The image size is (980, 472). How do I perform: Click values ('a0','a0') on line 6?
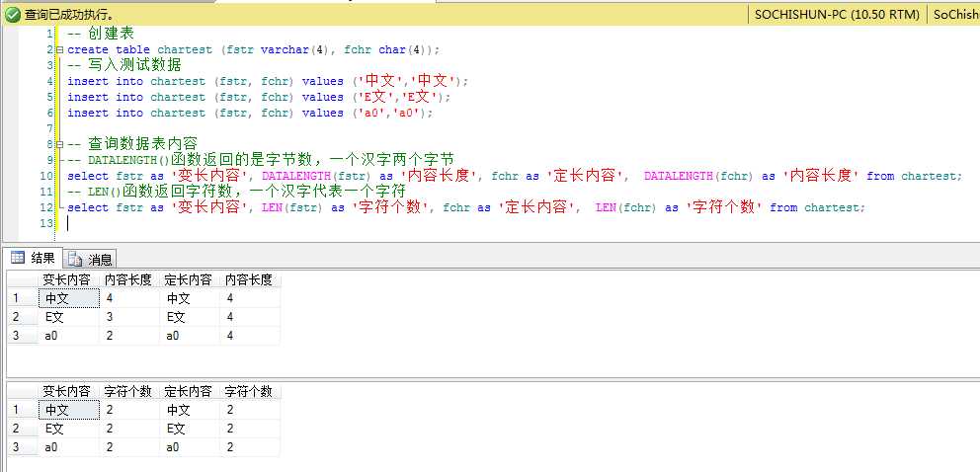(x=367, y=113)
